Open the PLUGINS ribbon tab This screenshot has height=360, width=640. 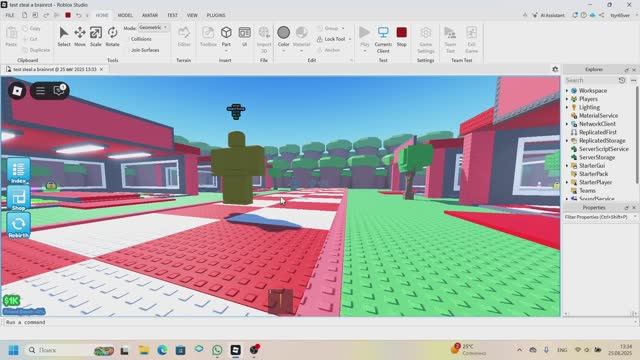216,15
